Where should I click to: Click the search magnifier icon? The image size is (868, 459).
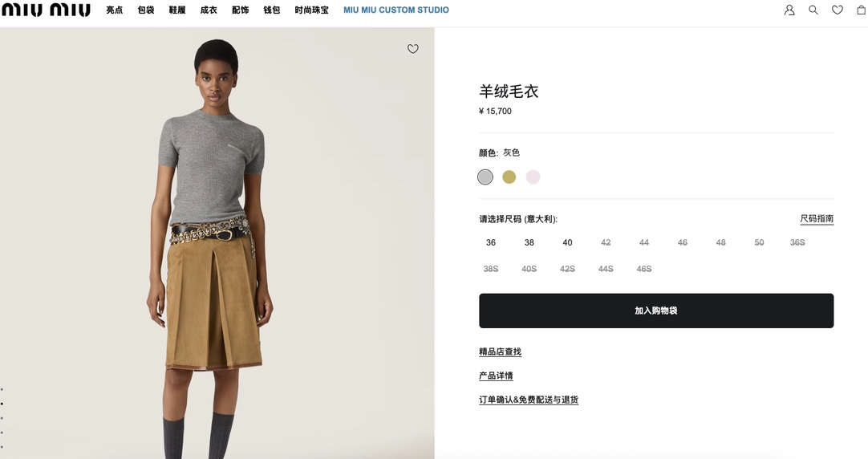tap(813, 10)
